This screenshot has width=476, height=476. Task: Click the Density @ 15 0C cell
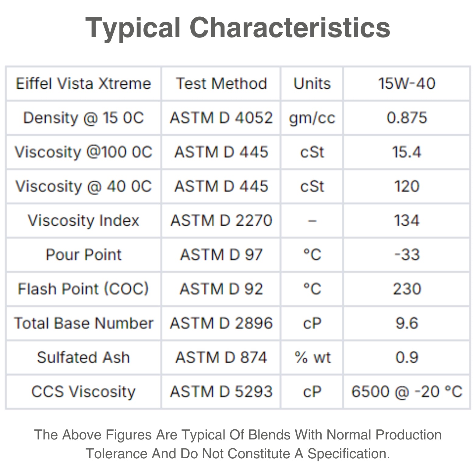click(83, 118)
